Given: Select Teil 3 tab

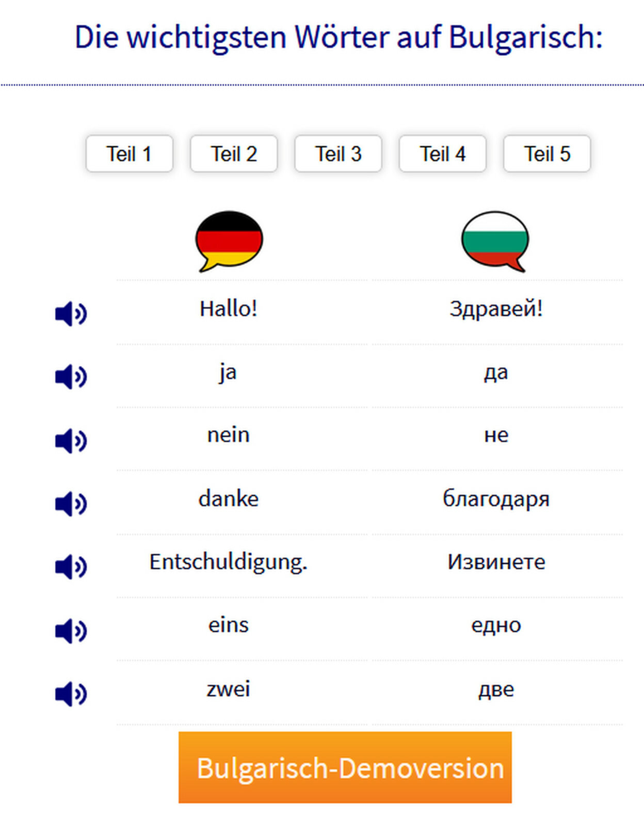Looking at the screenshot, I should pyautogui.click(x=338, y=154).
